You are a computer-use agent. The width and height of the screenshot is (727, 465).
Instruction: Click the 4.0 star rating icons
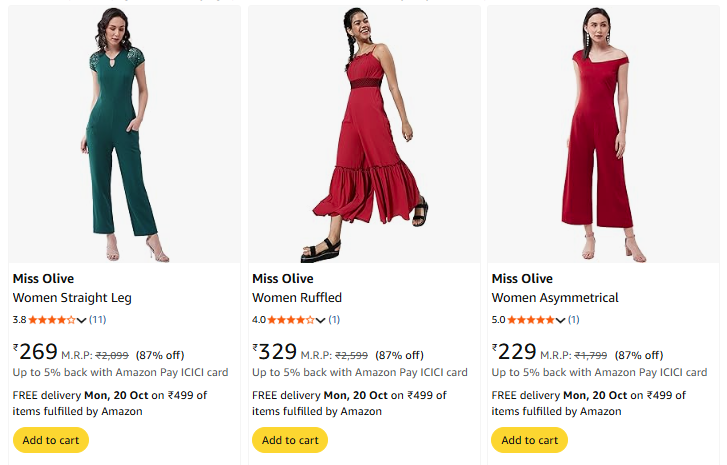point(291,320)
